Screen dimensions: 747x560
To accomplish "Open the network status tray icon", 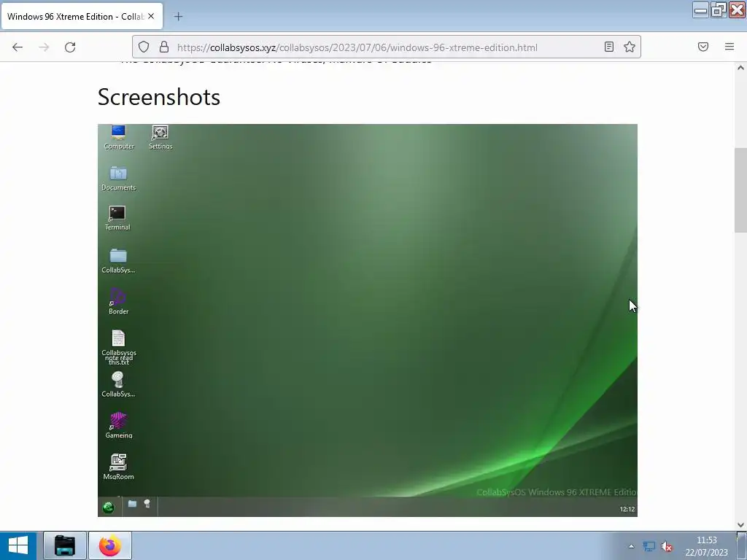I will (x=649, y=546).
